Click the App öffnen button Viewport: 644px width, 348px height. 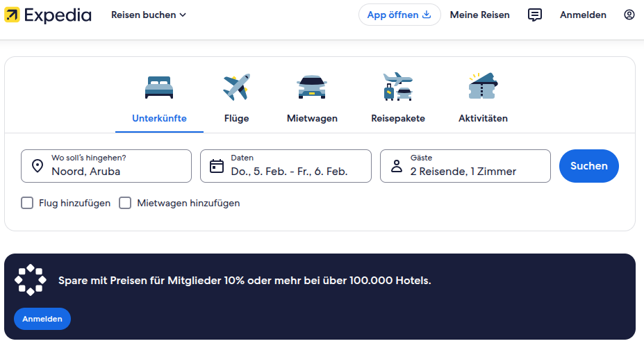coord(399,15)
